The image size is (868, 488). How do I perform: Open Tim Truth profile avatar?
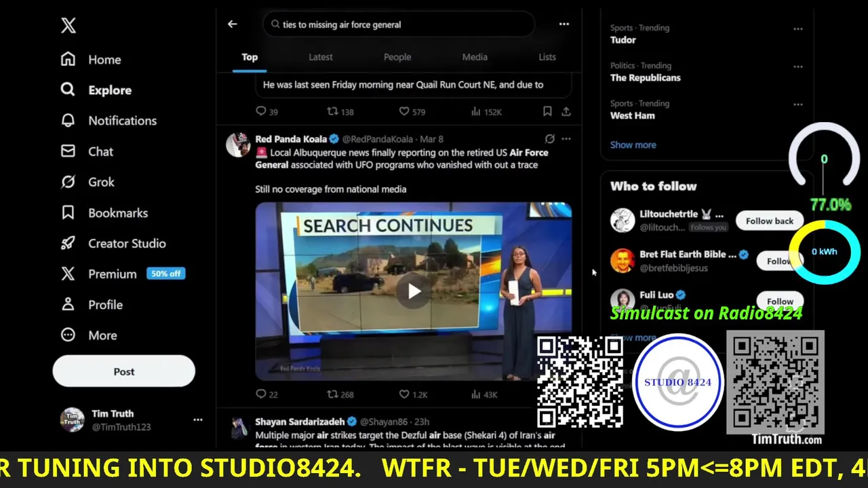[x=73, y=420]
